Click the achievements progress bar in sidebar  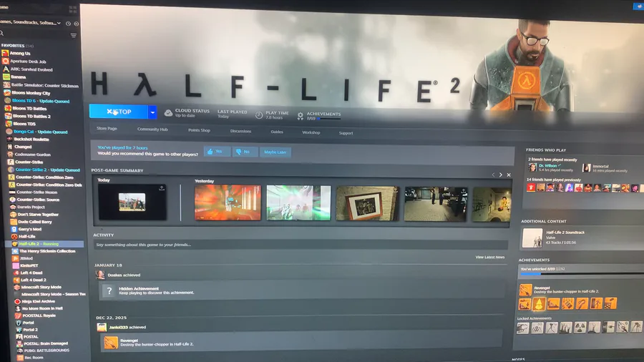click(x=581, y=274)
